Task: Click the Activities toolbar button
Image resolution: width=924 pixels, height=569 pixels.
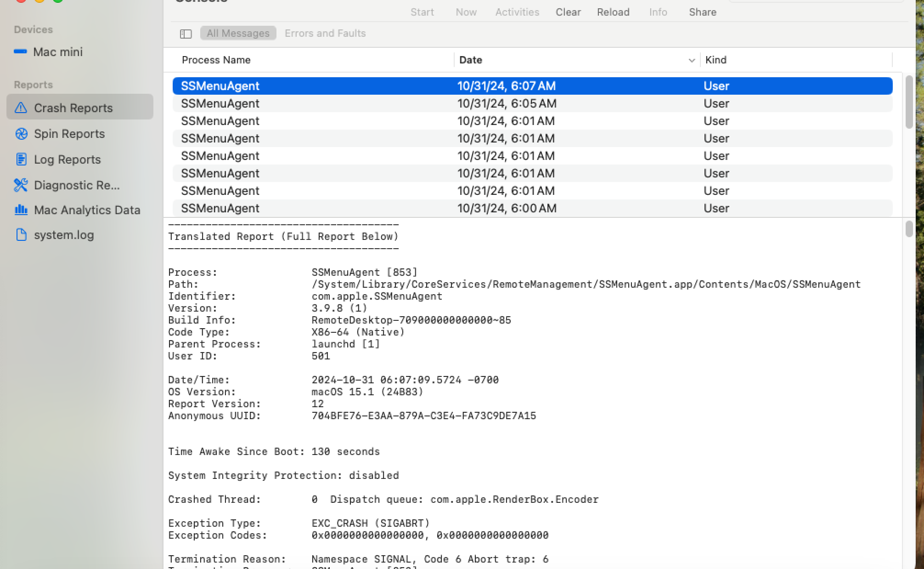Action: click(517, 12)
